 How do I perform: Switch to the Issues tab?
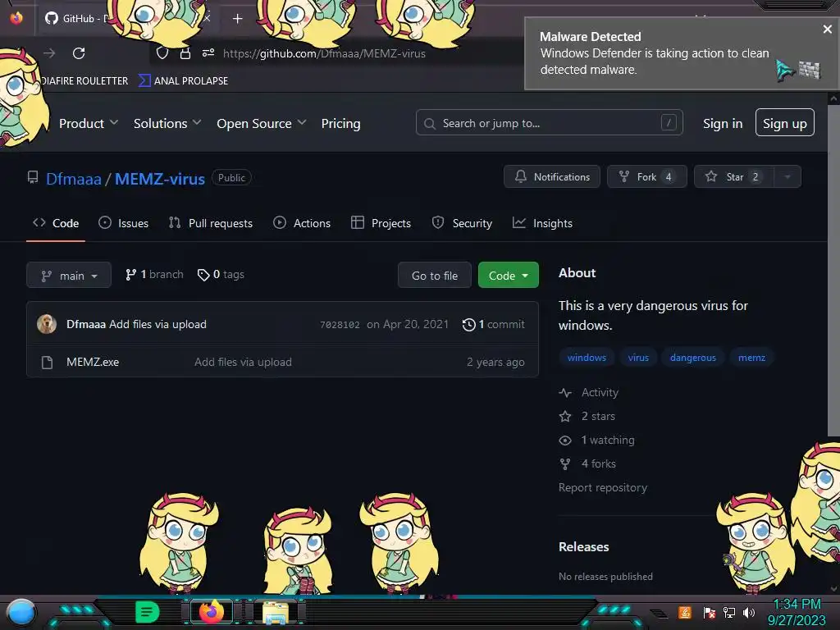click(x=124, y=223)
